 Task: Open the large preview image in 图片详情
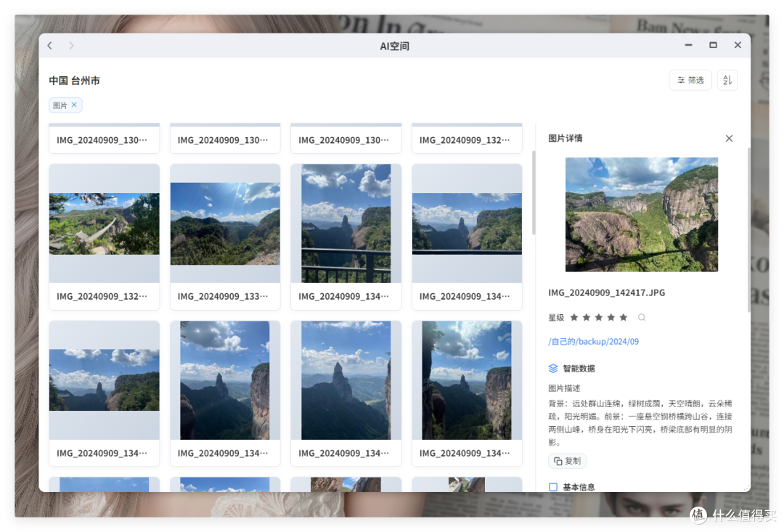point(642,215)
